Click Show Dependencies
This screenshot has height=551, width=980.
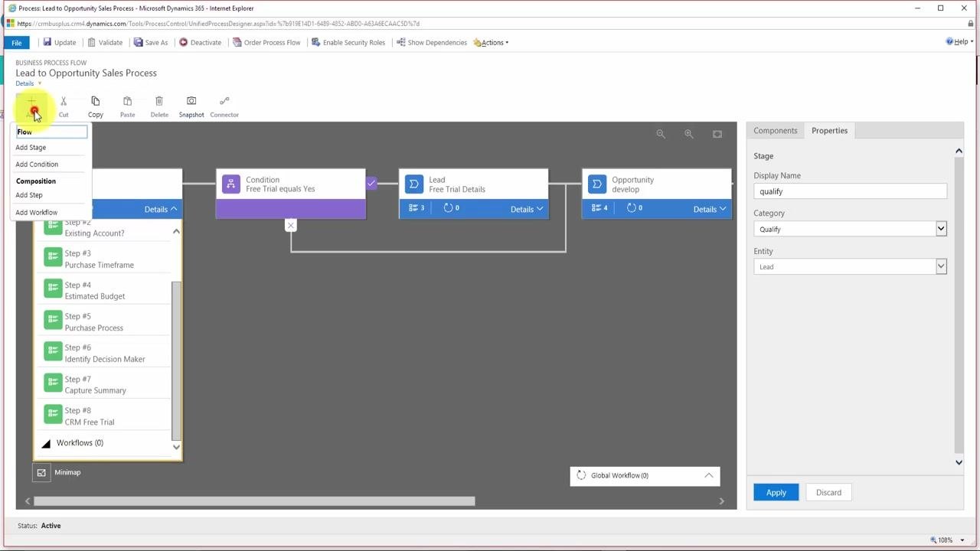tap(432, 42)
